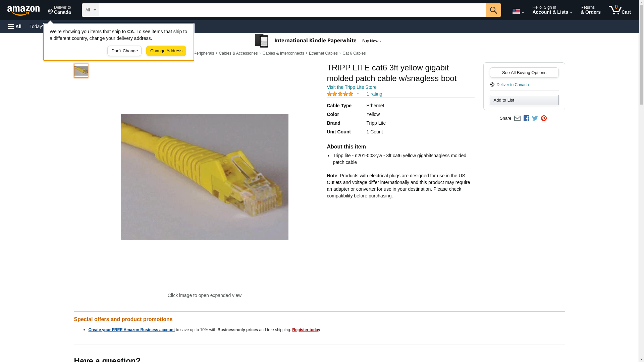Click the Add to List button
The height and width of the screenshot is (362, 644).
coord(524,100)
